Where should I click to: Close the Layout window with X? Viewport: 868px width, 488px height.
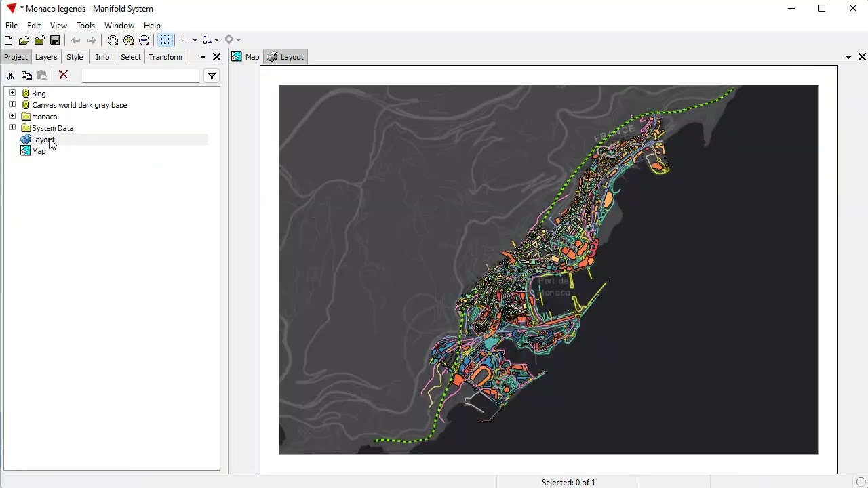point(862,57)
